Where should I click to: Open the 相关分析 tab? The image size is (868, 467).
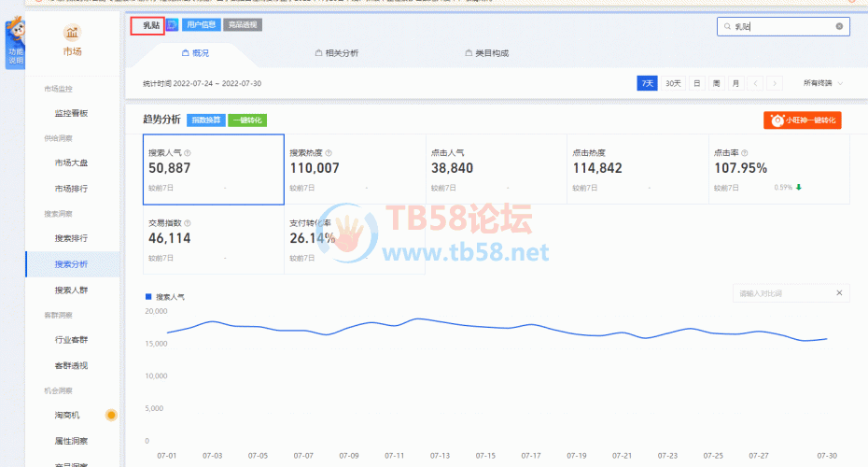tap(337, 53)
